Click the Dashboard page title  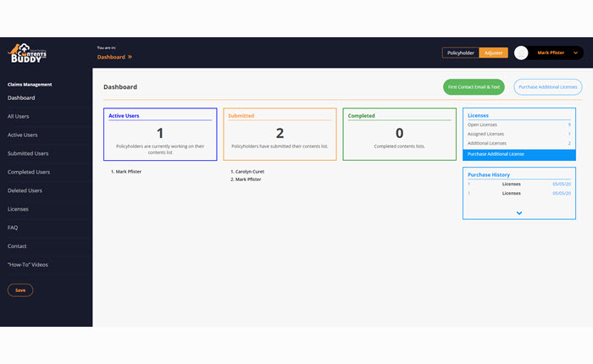point(120,86)
